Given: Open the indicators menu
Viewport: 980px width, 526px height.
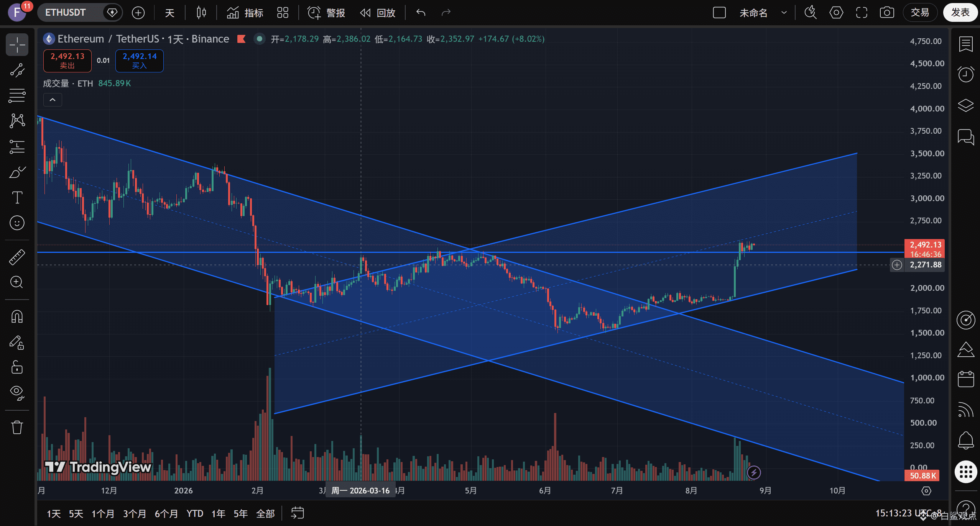Looking at the screenshot, I should (245, 13).
